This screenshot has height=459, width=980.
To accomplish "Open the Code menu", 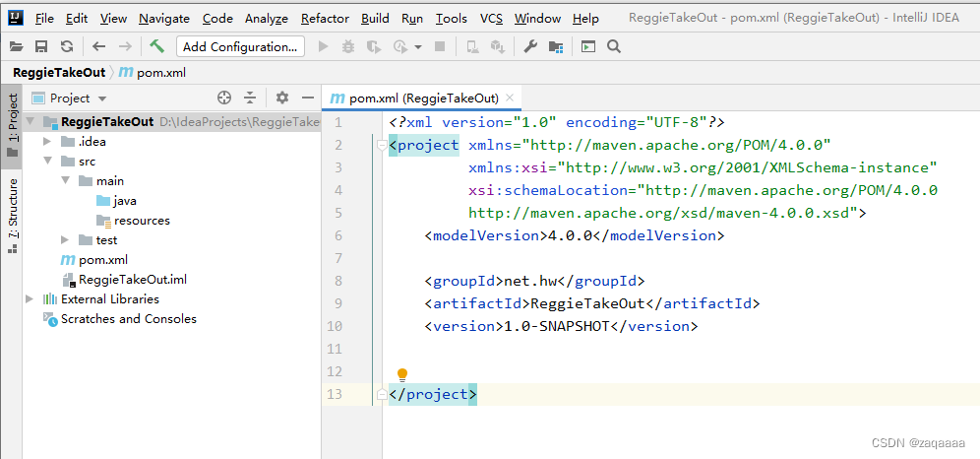I will (x=217, y=18).
